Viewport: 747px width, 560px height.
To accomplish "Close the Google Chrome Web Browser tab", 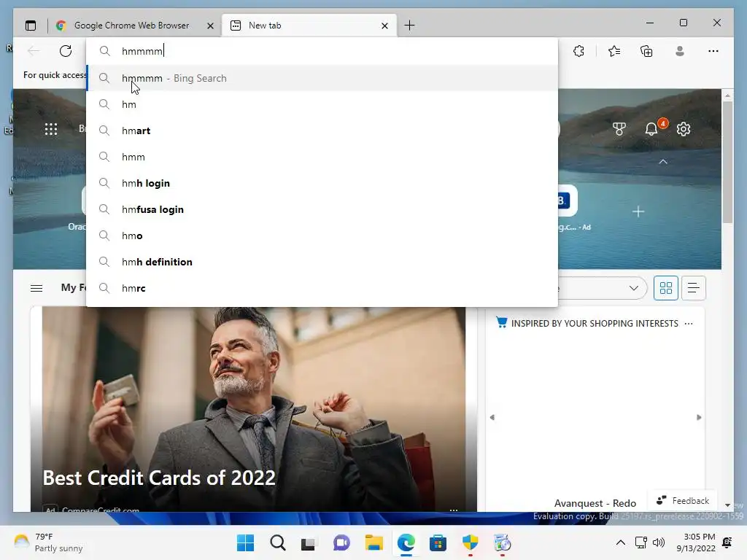I will [x=210, y=26].
